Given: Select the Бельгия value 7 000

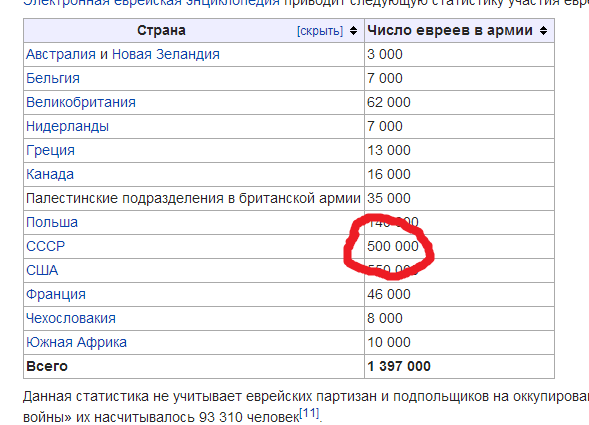Looking at the screenshot, I should tap(459, 79).
